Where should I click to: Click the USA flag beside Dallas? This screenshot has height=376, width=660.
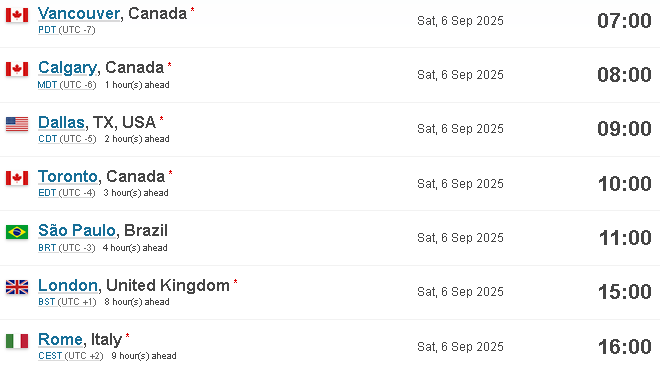[17, 124]
